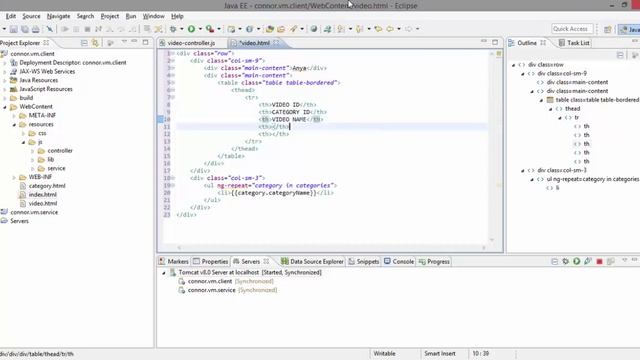The height and width of the screenshot is (360, 640).
Task: Click the green Run button in toolbar
Action: (191, 29)
